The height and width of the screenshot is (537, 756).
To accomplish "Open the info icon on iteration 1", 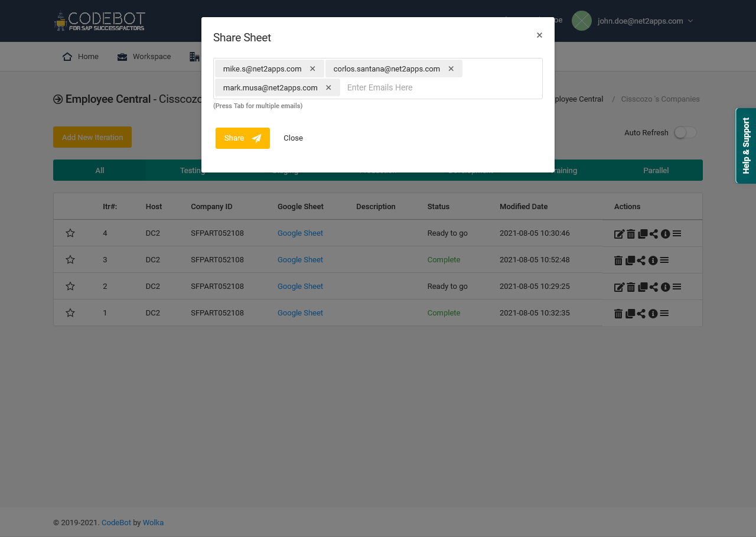I will (653, 314).
